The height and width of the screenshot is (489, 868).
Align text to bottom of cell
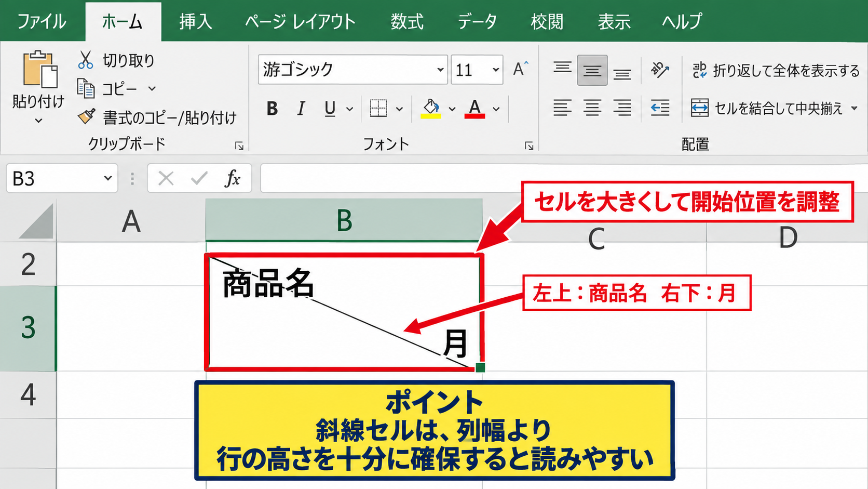pyautogui.click(x=622, y=73)
